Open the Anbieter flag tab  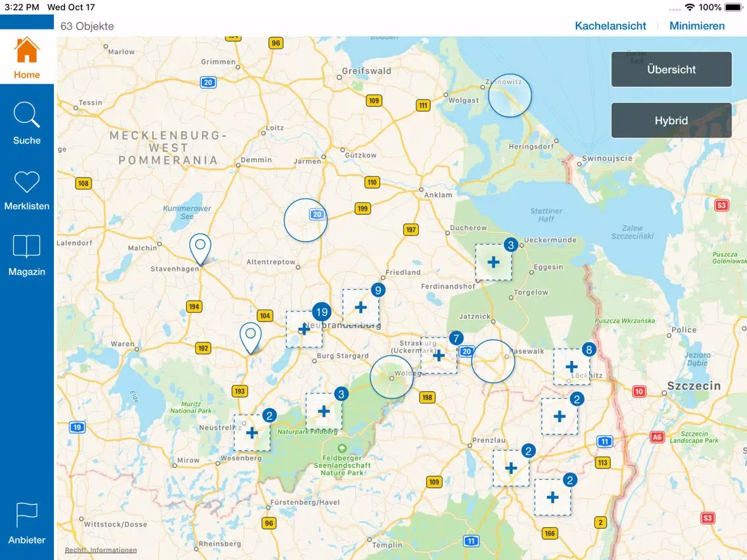point(27,524)
